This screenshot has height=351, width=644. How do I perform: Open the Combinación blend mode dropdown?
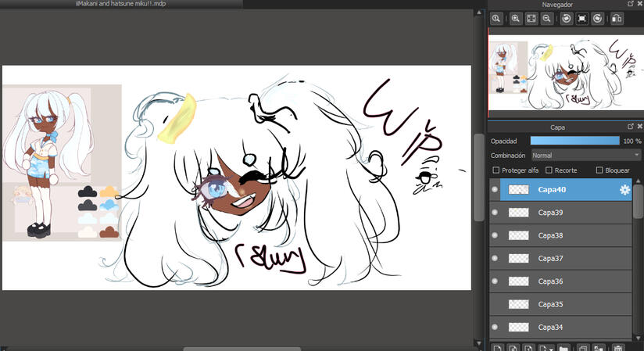585,156
